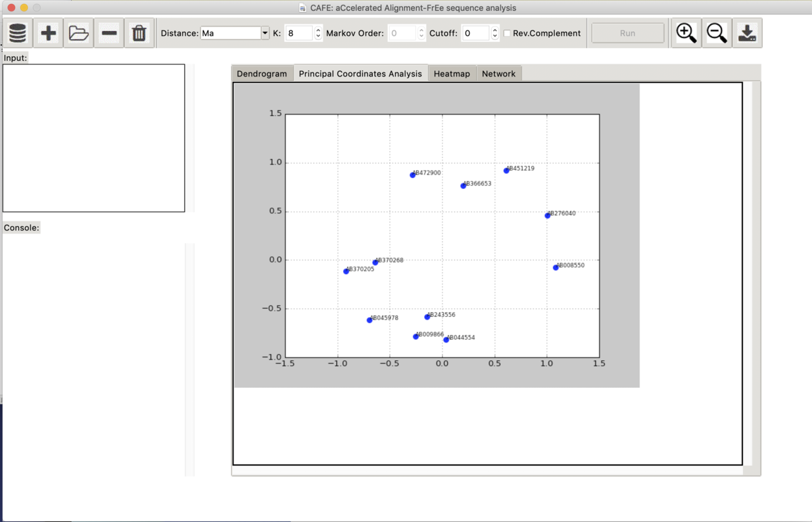Click the AB044554 data point label
The image size is (812, 522).
[x=461, y=337]
